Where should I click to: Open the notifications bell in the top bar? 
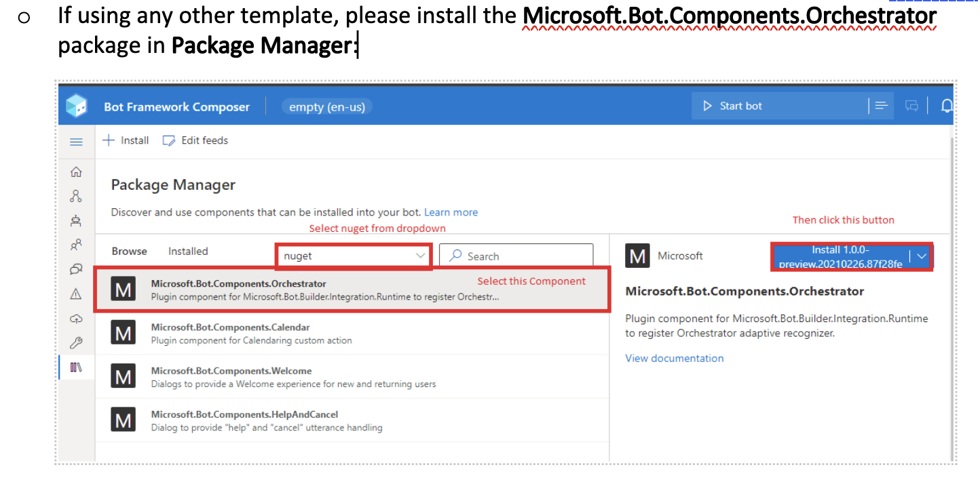point(947,105)
